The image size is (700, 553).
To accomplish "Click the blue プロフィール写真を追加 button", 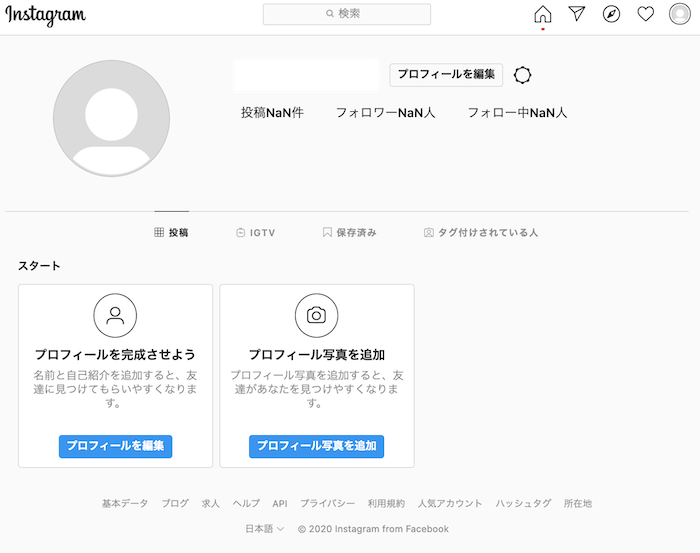I will click(x=317, y=446).
